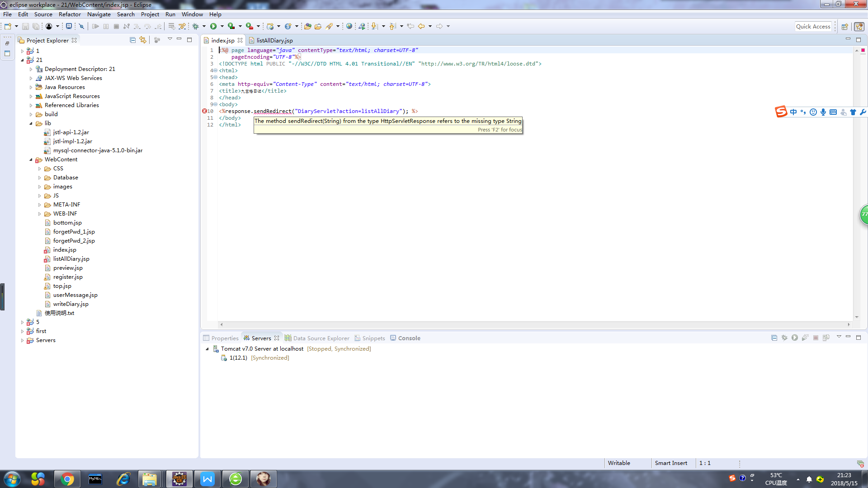Toggle Skip All Breakpoints

tap(81, 26)
